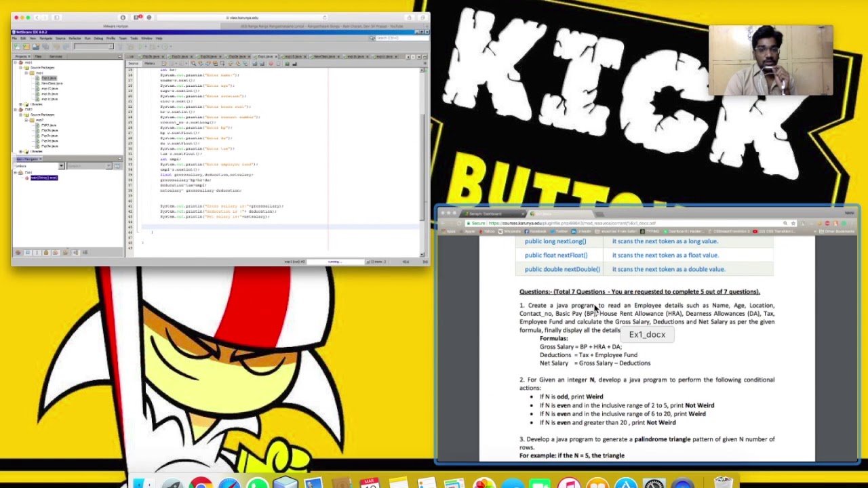The image size is (868, 488).
Task: Open LinkedIn bookmark in Chrome
Action: 581,231
